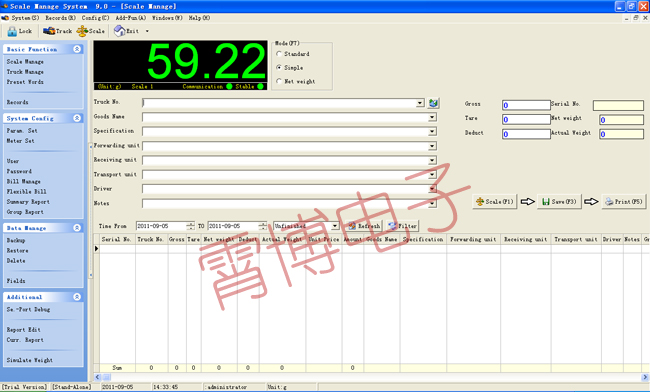Select the Net weight mode radio button
The height and width of the screenshot is (392, 650).
click(279, 81)
